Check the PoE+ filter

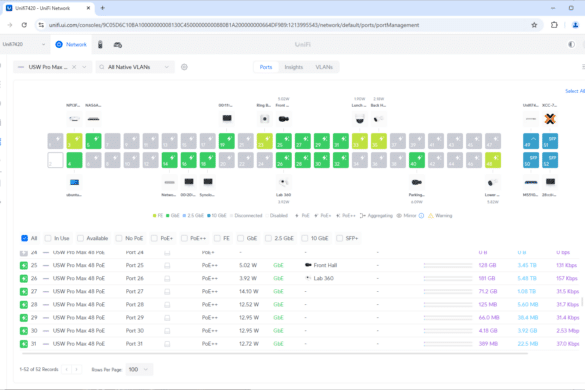click(154, 238)
